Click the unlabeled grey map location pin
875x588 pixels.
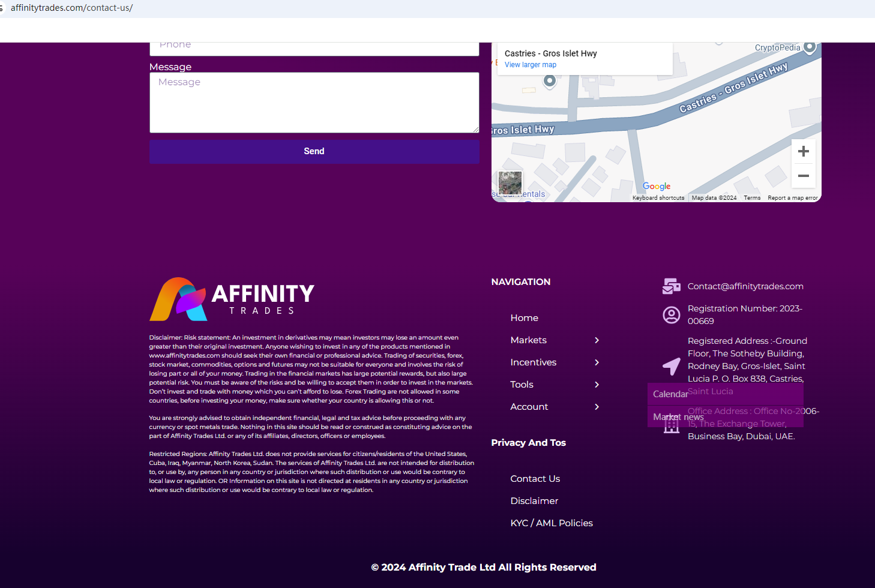tap(549, 81)
